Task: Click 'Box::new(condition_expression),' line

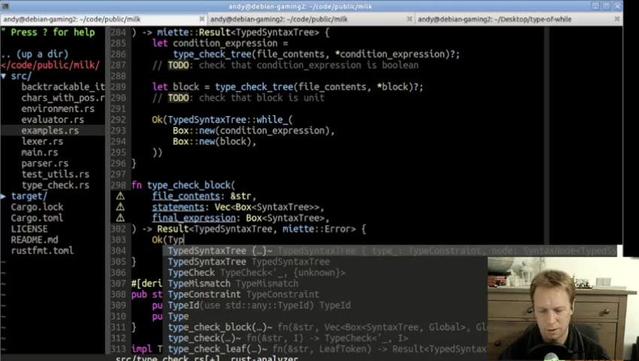Action: 254,131
